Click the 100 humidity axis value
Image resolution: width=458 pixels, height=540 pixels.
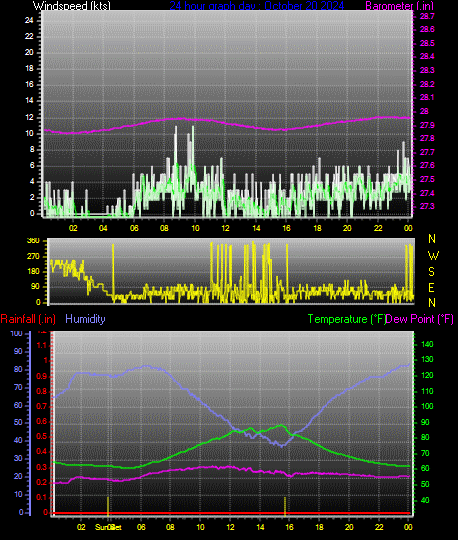point(16,333)
